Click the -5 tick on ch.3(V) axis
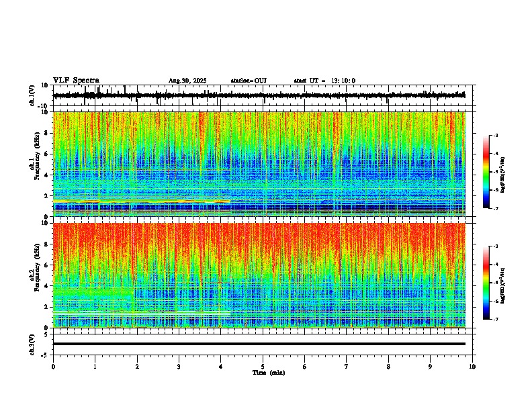This screenshot has height=411, width=532. pyautogui.click(x=46, y=355)
